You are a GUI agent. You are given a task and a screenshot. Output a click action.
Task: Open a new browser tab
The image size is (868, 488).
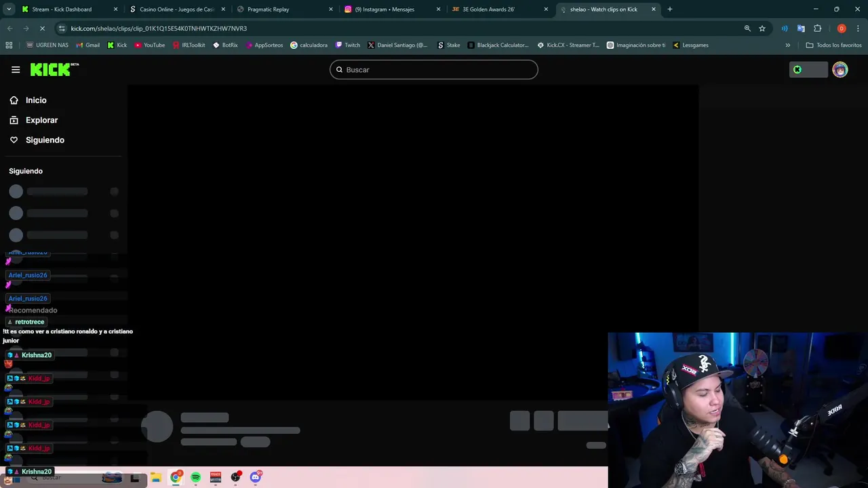point(670,9)
